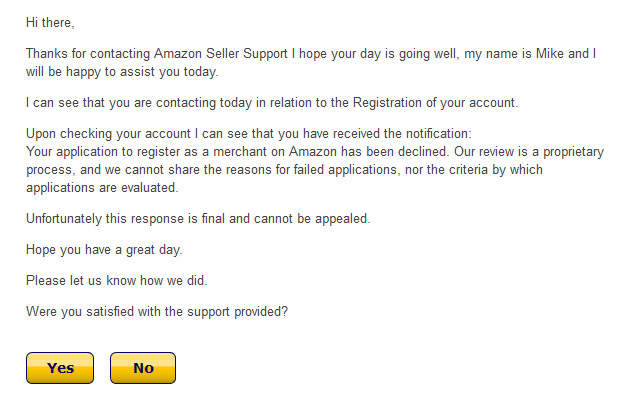Click "Were you satisfied with the support provided?"
631x403 pixels.
pyautogui.click(x=157, y=311)
